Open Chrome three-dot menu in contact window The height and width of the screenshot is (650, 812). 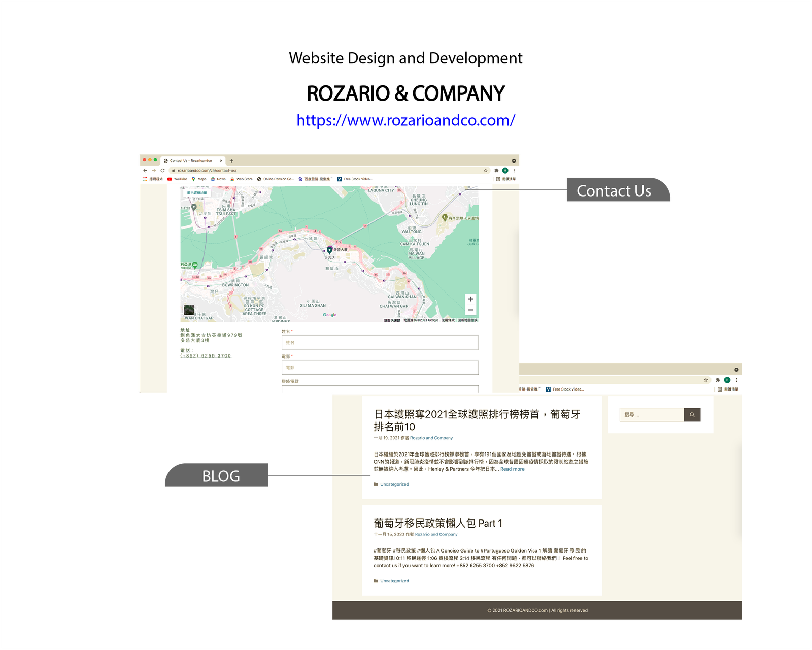coord(514,171)
